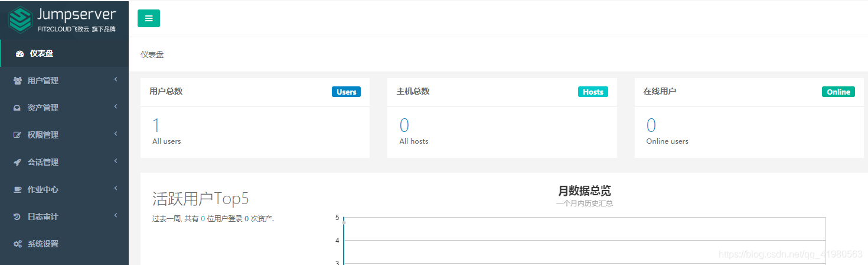Open the 作业中心 menu
Image resolution: width=868 pixels, height=265 pixels.
(x=64, y=189)
